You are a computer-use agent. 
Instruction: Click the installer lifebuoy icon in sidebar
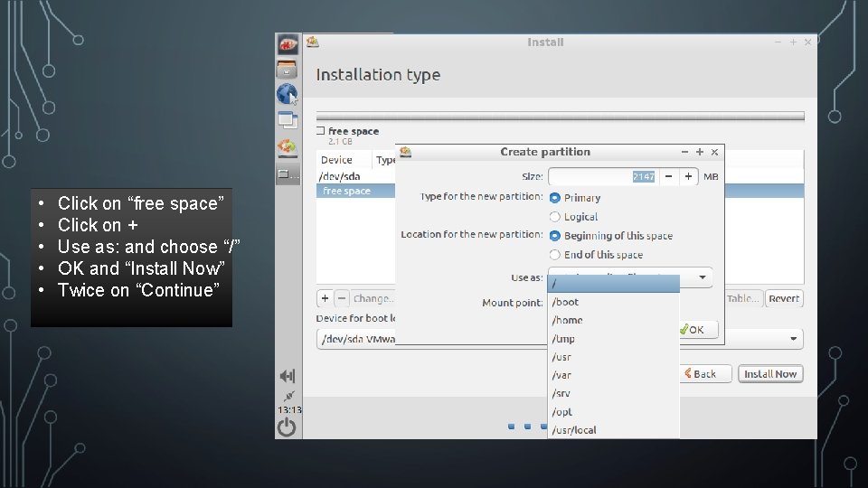288,147
